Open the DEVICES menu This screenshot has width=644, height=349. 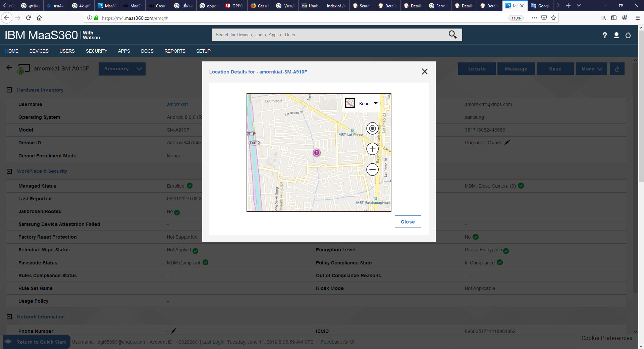39,51
